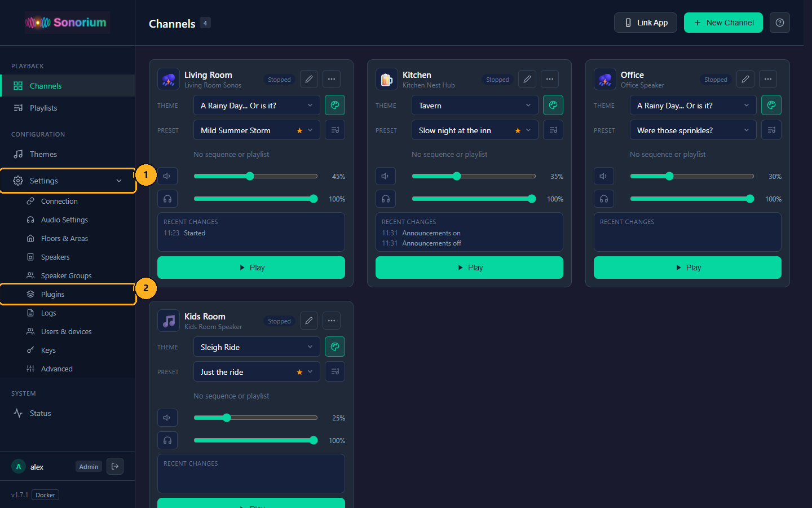Open Playlists in the sidebar
This screenshot has height=508, width=812.
(x=68, y=108)
